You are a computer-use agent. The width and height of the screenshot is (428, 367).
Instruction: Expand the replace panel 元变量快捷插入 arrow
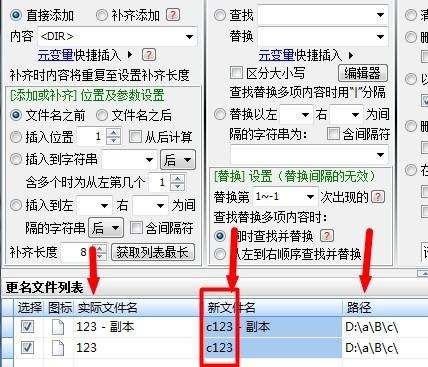coord(351,55)
